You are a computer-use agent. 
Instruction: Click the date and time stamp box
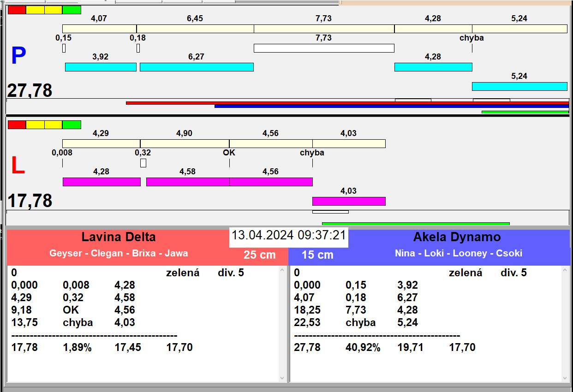288,235
